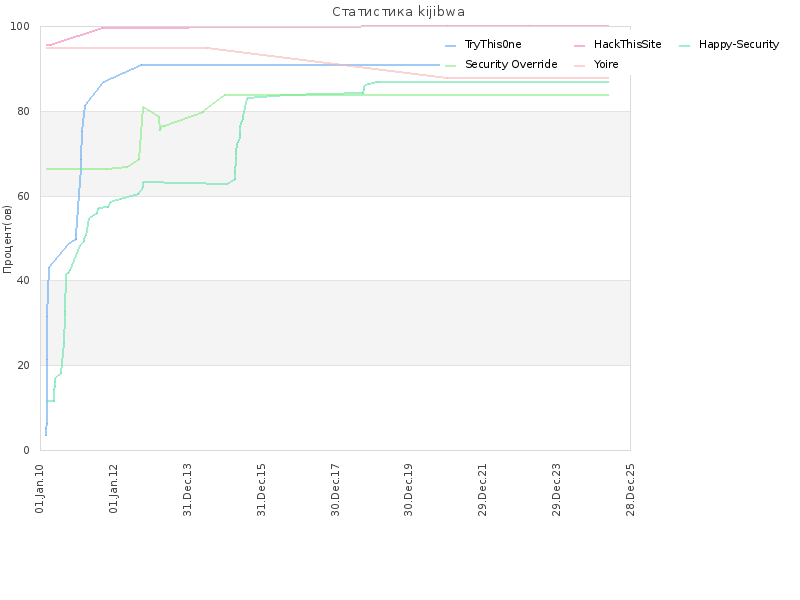Click the chart title Статистика kijibwa
The height and width of the screenshot is (600, 800).
pos(398,12)
